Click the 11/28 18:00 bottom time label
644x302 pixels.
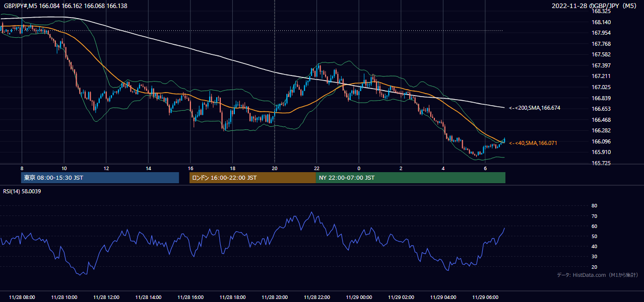pyautogui.click(x=232, y=297)
